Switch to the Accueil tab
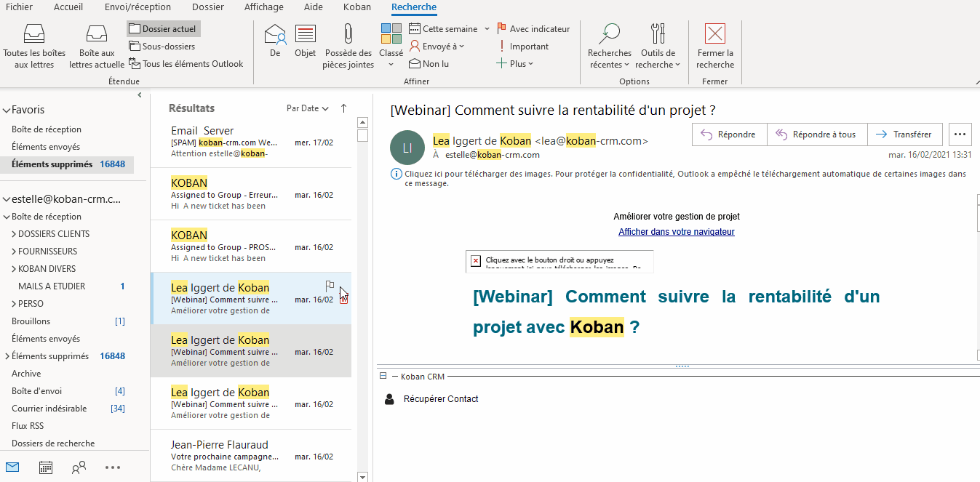Viewport: 980px width, 482px height. point(68,7)
